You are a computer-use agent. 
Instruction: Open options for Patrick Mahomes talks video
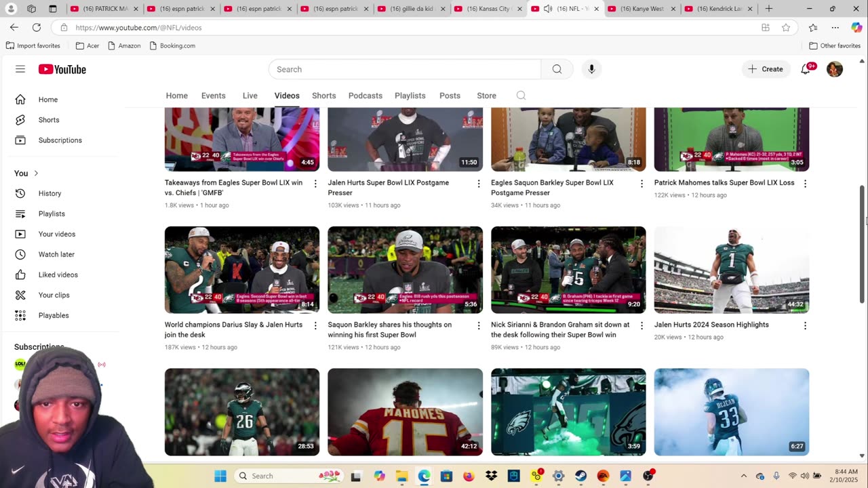(x=805, y=184)
